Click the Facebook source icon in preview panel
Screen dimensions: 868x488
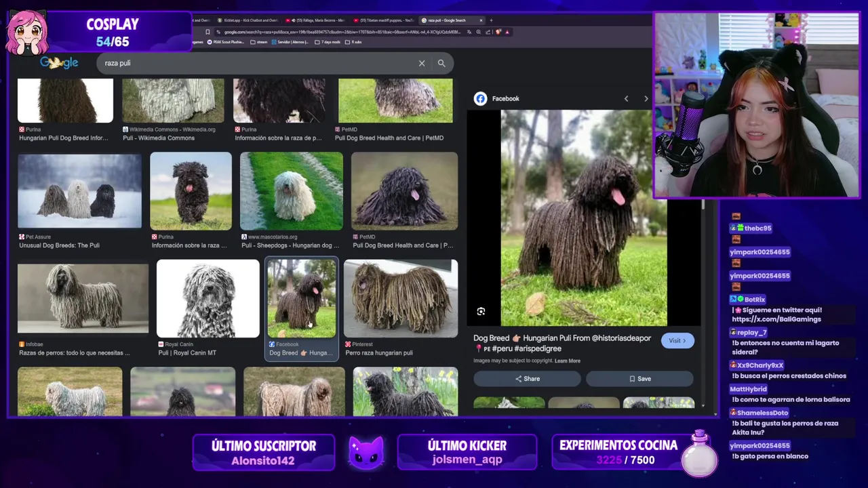[x=480, y=98]
